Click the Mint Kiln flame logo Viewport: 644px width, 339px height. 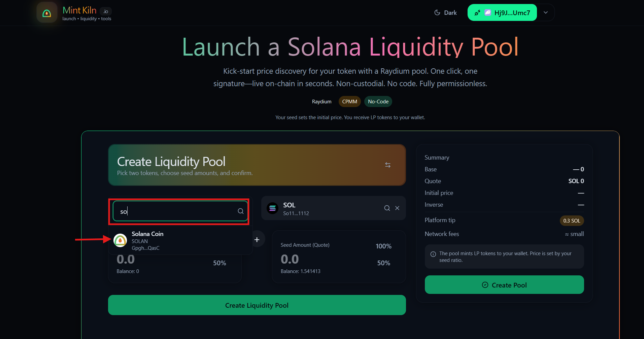click(x=47, y=13)
